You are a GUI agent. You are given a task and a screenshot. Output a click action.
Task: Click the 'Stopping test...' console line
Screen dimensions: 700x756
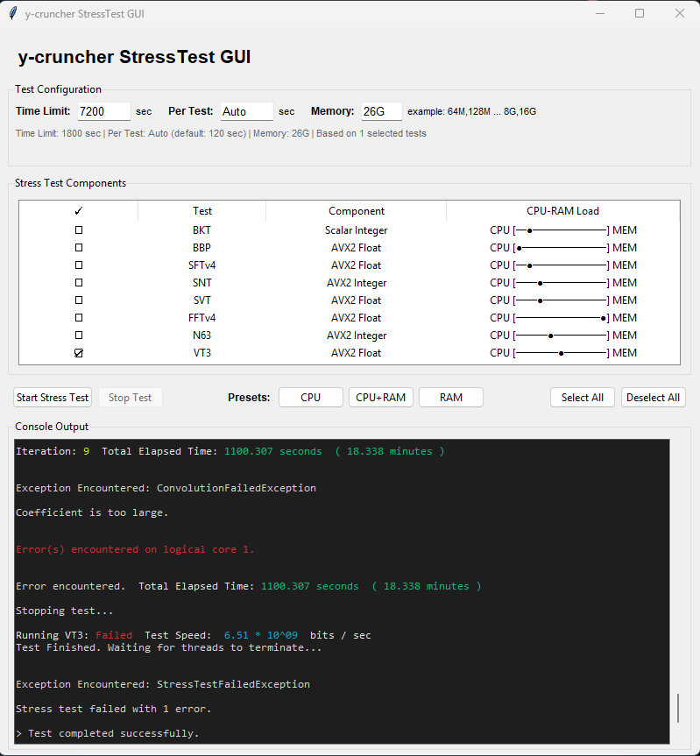click(x=65, y=611)
